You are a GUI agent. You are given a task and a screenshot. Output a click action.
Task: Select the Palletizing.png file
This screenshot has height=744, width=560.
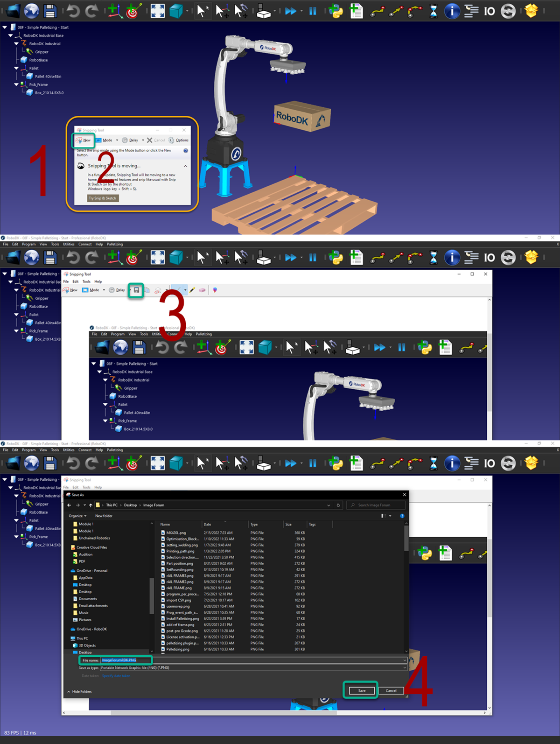[178, 649]
